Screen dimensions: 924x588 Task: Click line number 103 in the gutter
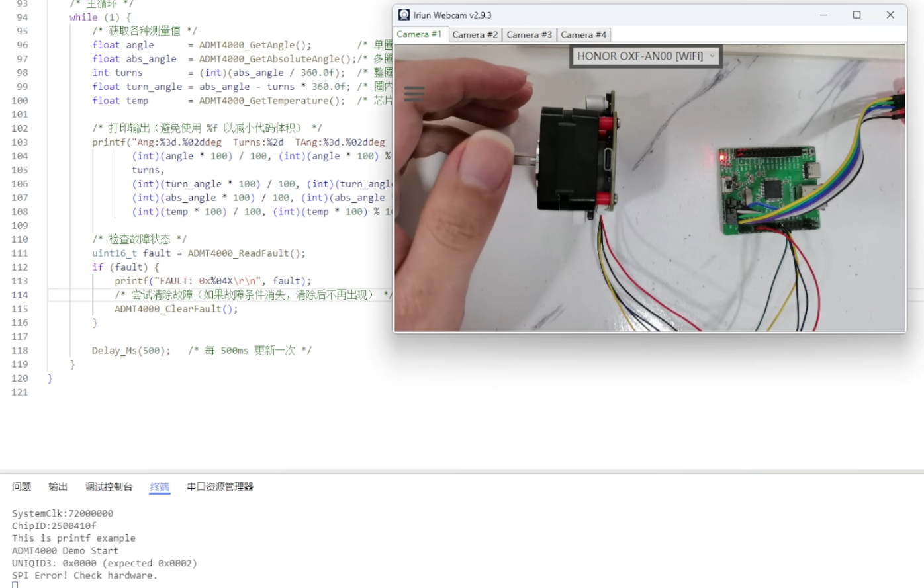pyautogui.click(x=20, y=142)
